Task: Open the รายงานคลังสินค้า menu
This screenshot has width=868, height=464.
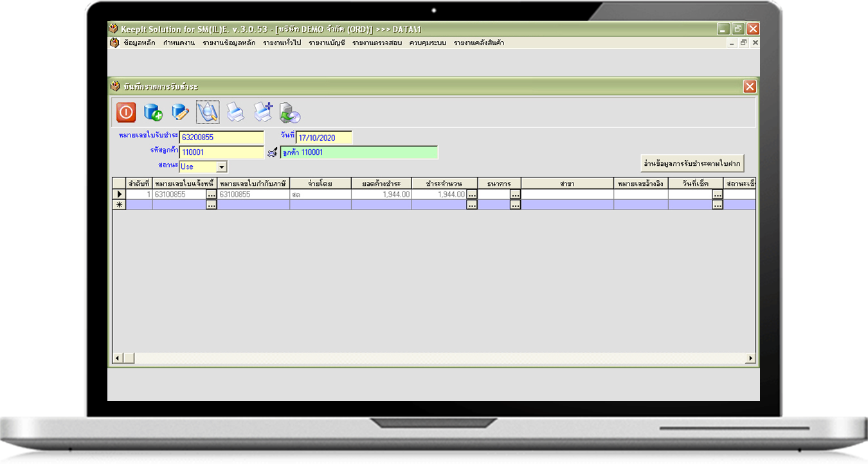Action: pyautogui.click(x=478, y=43)
